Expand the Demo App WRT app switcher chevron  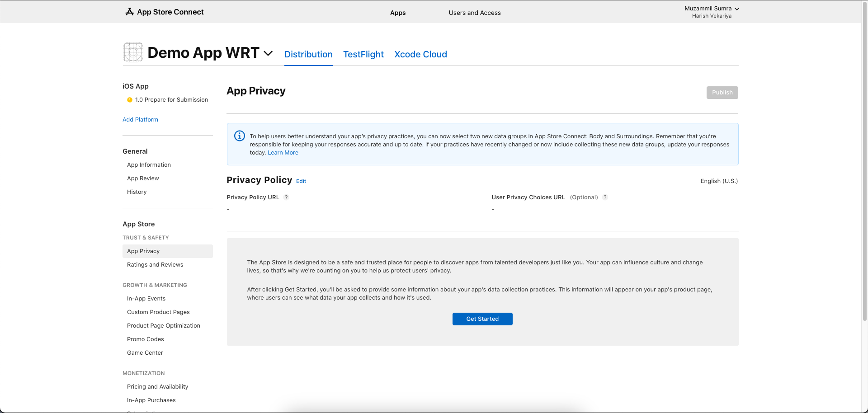[268, 53]
